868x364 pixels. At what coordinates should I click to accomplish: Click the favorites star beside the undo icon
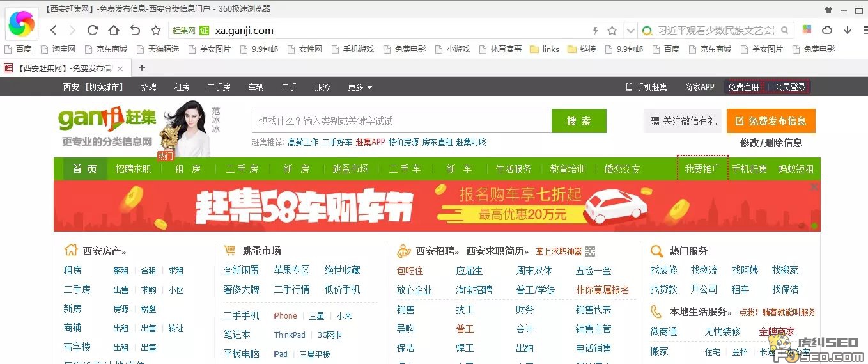point(156,30)
